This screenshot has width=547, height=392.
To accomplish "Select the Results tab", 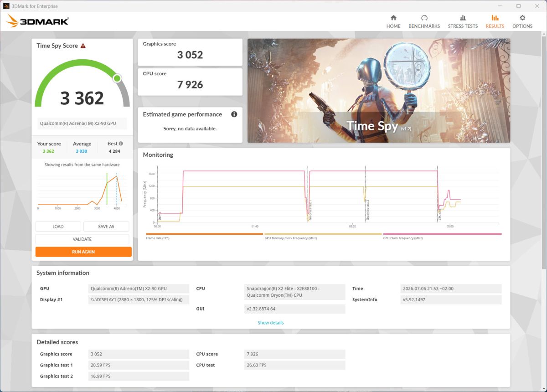I will (495, 21).
